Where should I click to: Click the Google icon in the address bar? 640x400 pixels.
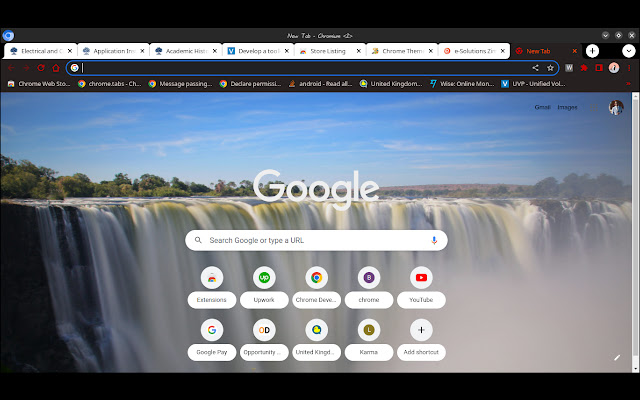[74, 68]
